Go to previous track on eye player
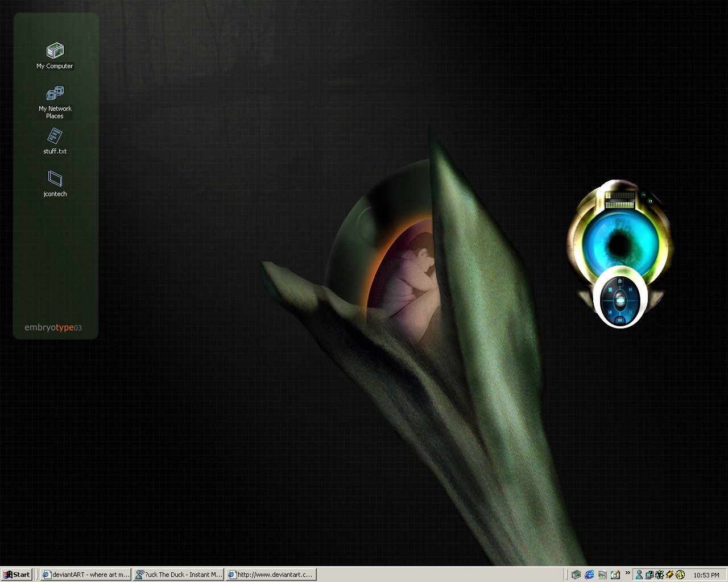Image resolution: width=728 pixels, height=582 pixels. [610, 313]
